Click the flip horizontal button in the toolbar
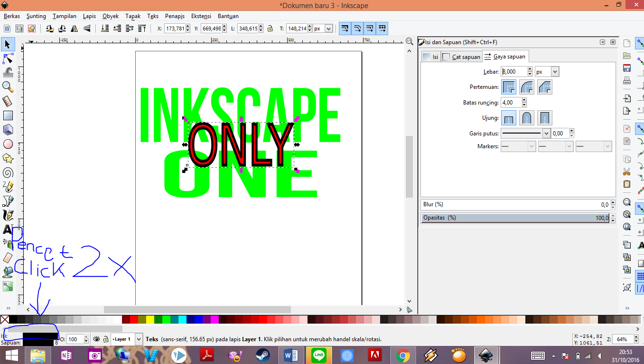This screenshot has height=364, width=644. (74, 28)
